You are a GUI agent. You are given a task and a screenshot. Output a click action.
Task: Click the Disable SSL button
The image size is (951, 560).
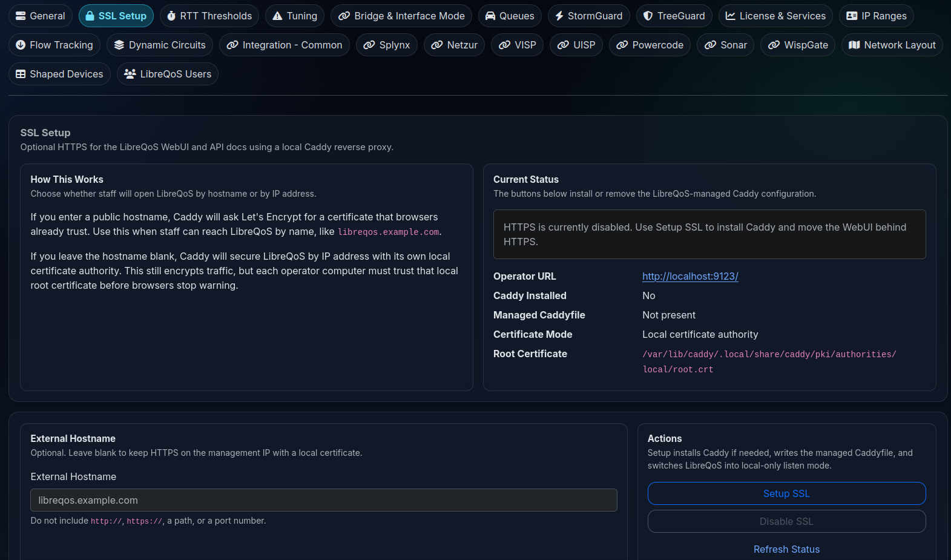pos(786,521)
